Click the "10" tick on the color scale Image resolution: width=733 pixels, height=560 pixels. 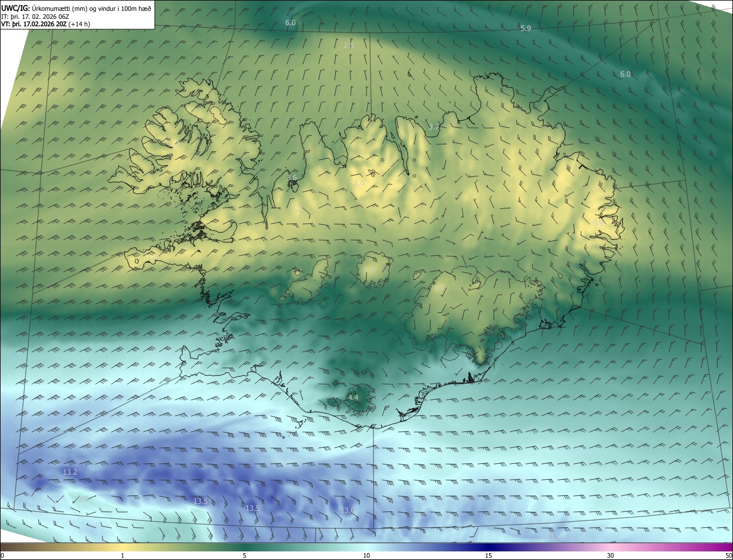click(x=366, y=555)
